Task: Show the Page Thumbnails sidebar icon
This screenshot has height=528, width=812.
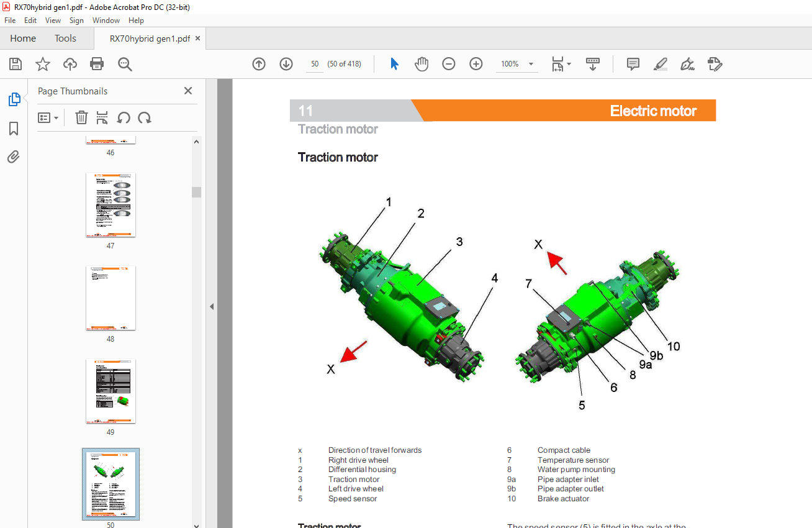Action: [x=14, y=99]
